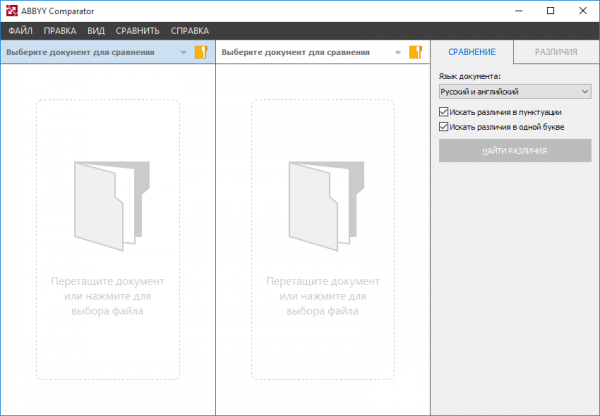Open the left document's yellow folder icon

pyautogui.click(x=201, y=52)
